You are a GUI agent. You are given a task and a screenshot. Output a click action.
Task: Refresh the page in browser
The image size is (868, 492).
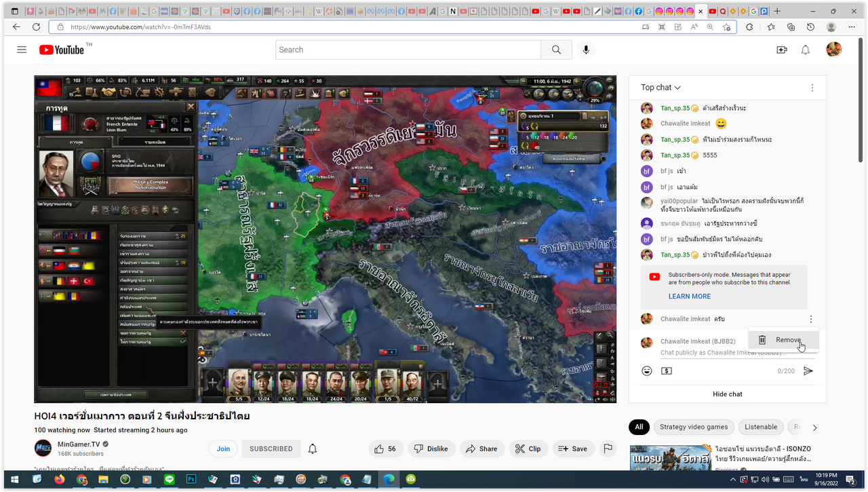36,27
